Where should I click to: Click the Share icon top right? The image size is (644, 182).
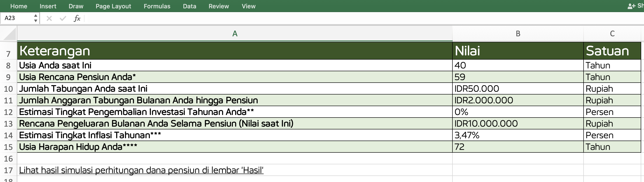click(630, 6)
